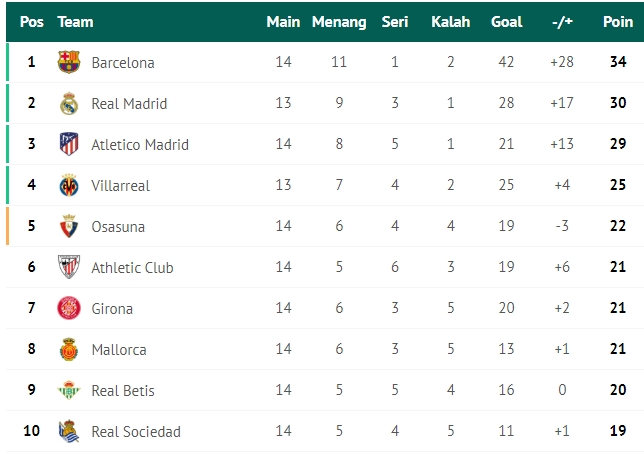The image size is (644, 454).
Task: Open the Real Sociedad team name
Action: click(x=136, y=432)
